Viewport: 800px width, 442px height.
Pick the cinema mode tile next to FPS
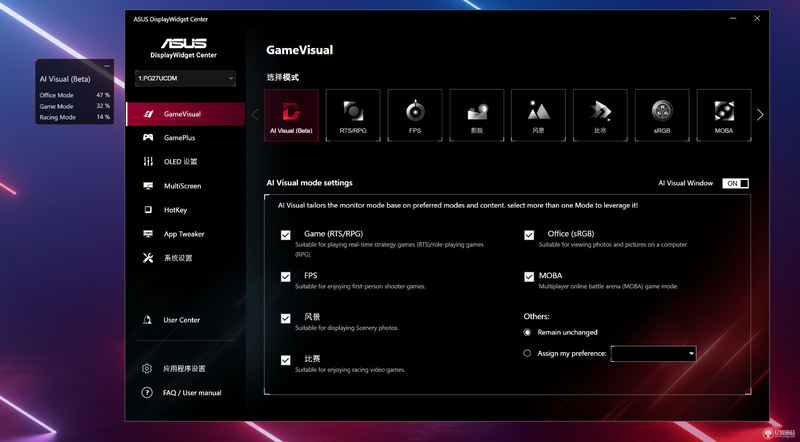[x=477, y=115]
